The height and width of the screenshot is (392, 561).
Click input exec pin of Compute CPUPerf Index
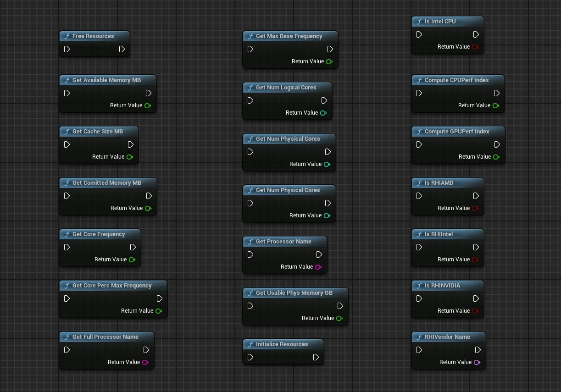(x=419, y=93)
